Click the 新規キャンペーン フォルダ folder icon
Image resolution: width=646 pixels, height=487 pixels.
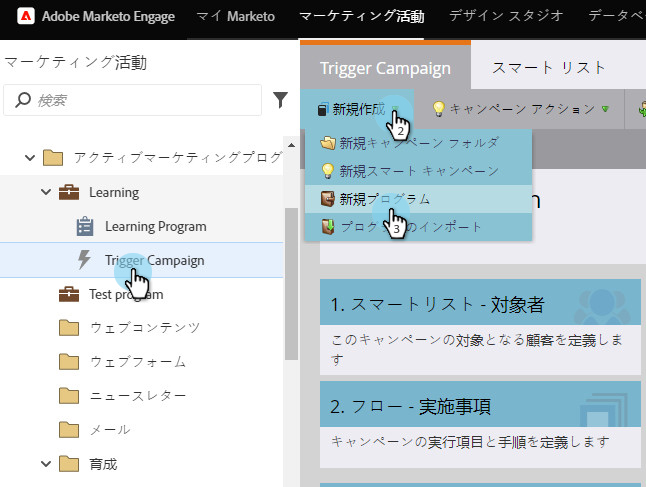tap(328, 143)
